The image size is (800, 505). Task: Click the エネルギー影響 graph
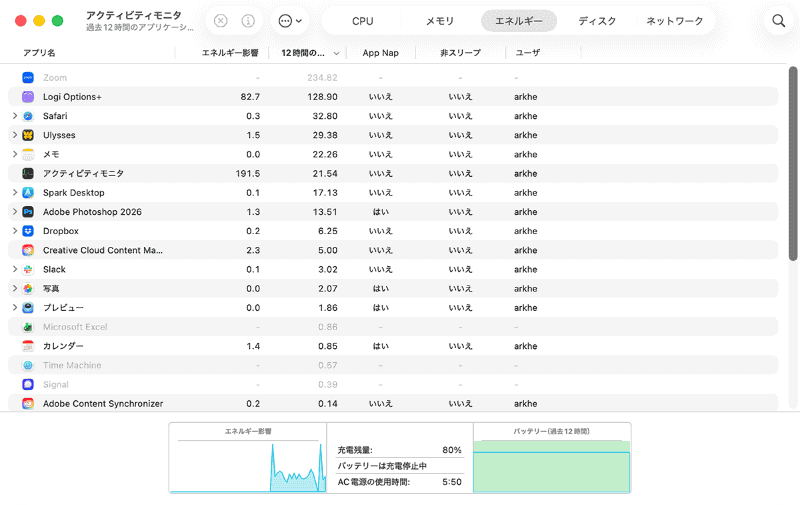[x=248, y=464]
